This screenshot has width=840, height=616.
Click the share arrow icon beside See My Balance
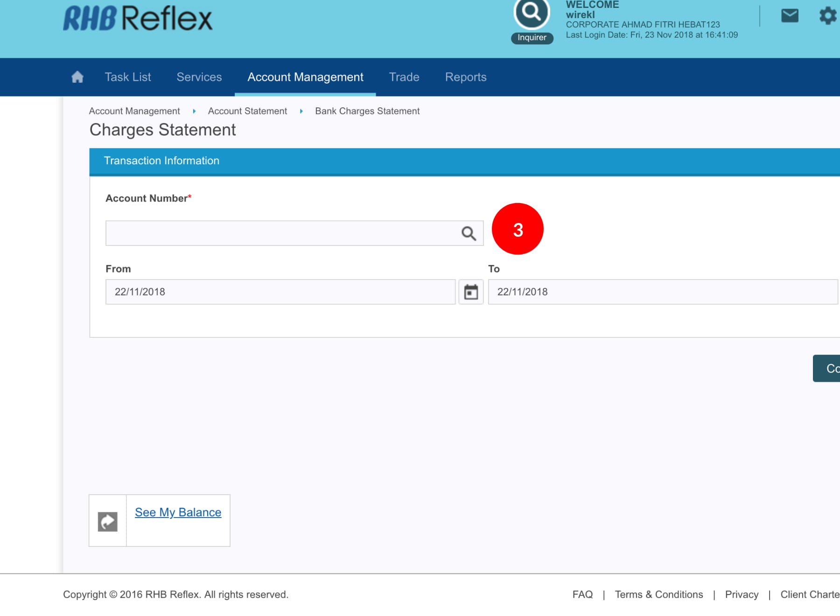pyautogui.click(x=108, y=521)
